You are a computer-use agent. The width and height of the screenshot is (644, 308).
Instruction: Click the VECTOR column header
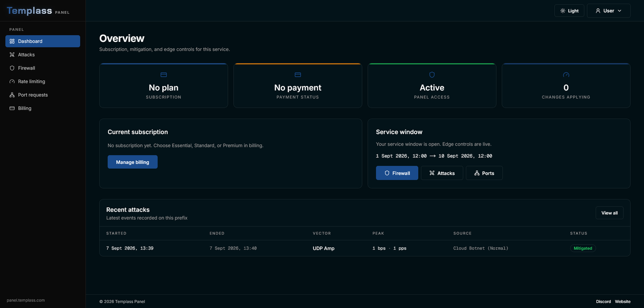[x=322, y=234]
